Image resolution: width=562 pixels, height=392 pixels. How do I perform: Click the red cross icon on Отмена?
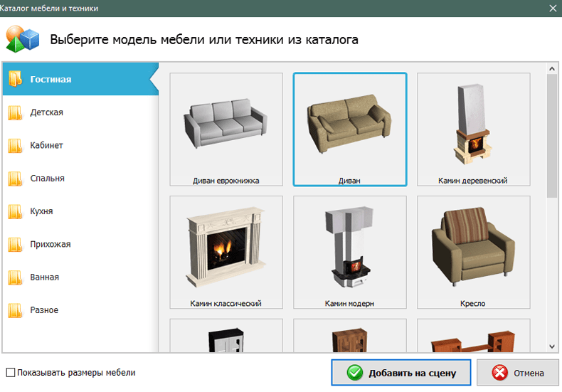[x=499, y=373]
